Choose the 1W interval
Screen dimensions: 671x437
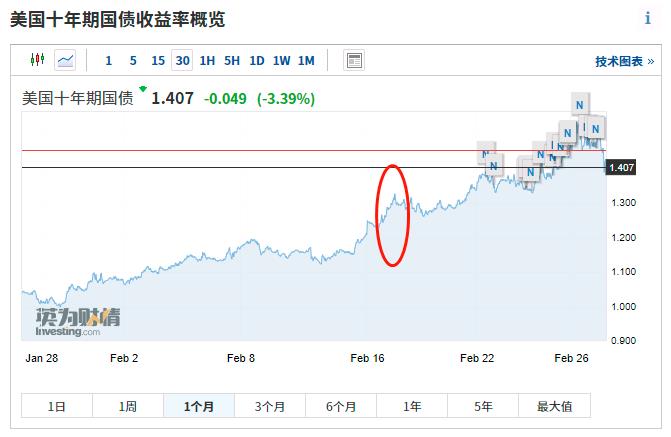coord(281,60)
